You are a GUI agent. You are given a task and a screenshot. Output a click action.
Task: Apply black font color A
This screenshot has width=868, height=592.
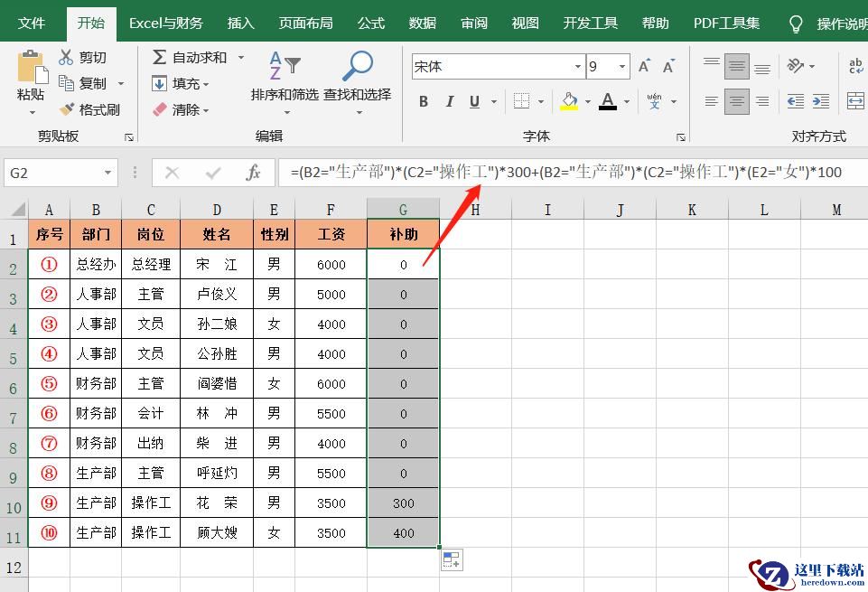(x=608, y=101)
